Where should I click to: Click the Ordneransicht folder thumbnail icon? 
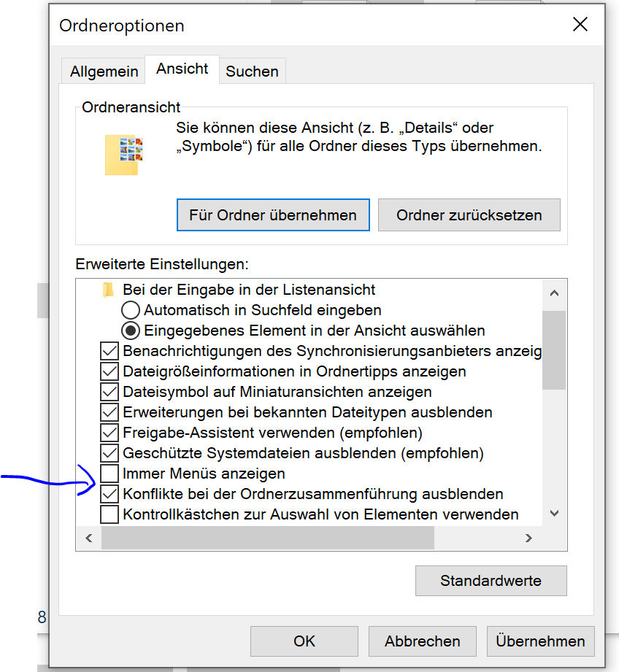point(123,155)
